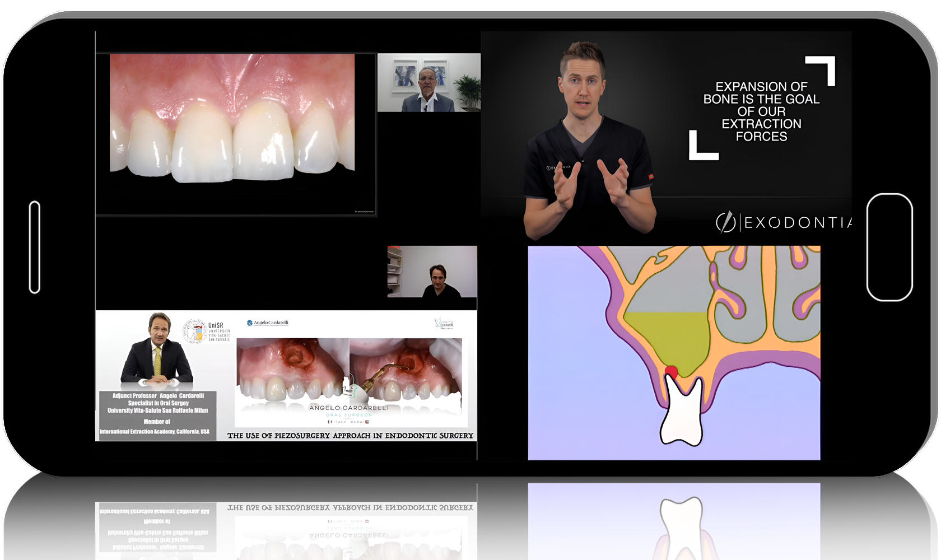The height and width of the screenshot is (560, 941).
Task: Click the white tooth in the sinus animation
Action: tap(682, 412)
